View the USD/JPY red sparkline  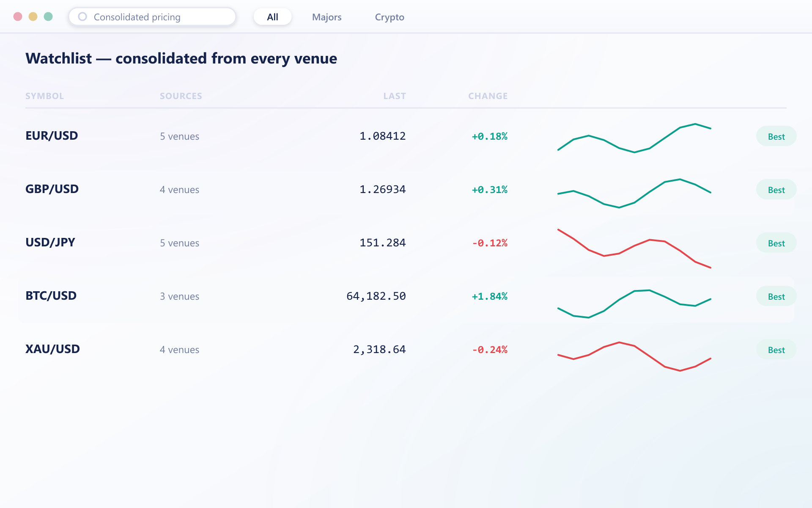634,248
